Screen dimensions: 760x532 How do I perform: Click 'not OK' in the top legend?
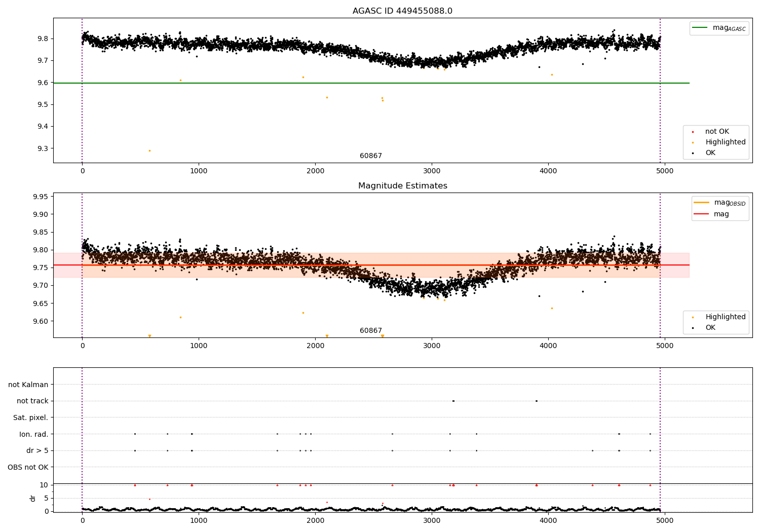716,132
